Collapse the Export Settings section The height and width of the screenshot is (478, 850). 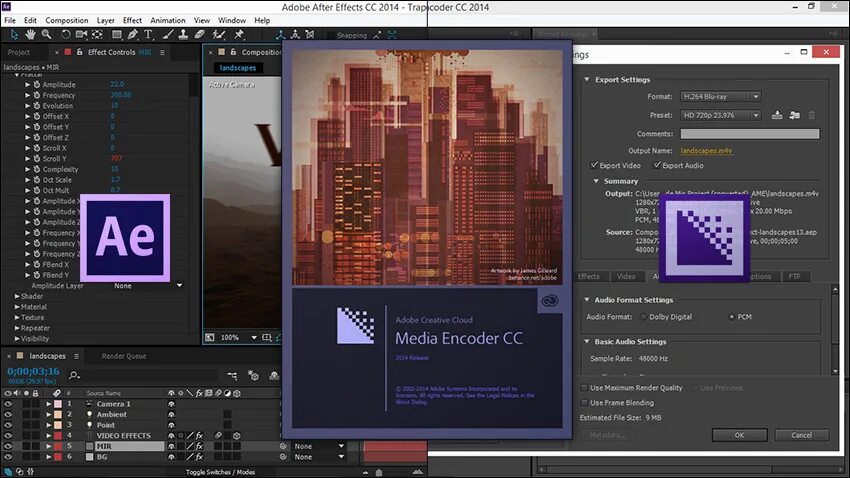point(587,79)
